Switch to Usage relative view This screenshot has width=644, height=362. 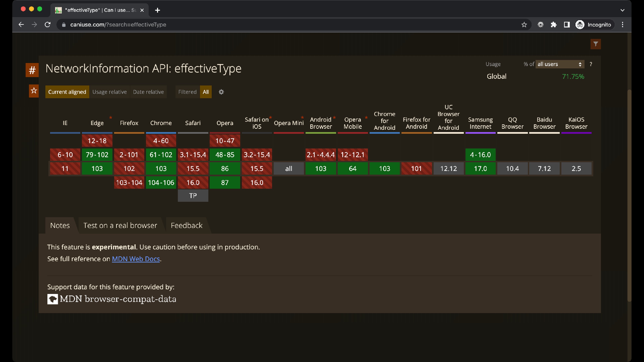point(110,92)
